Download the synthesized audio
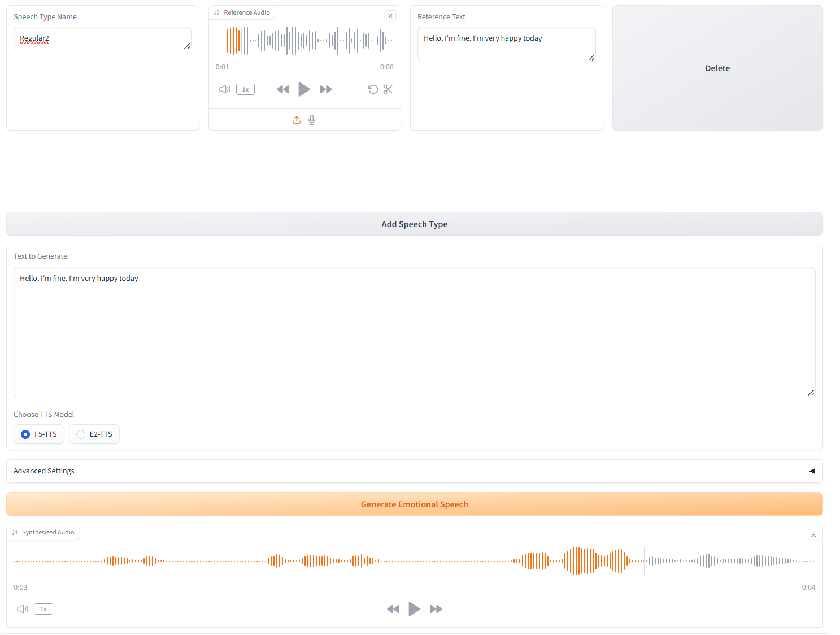 813,534
